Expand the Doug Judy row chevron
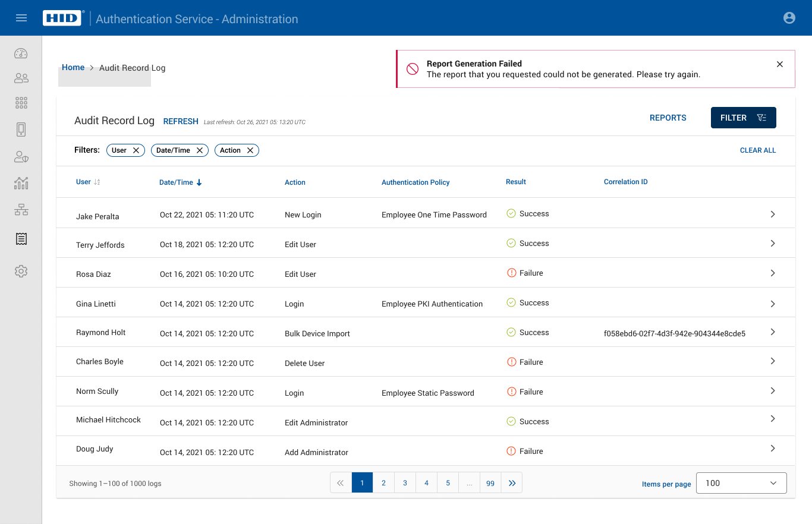This screenshot has width=812, height=524. coord(773,449)
